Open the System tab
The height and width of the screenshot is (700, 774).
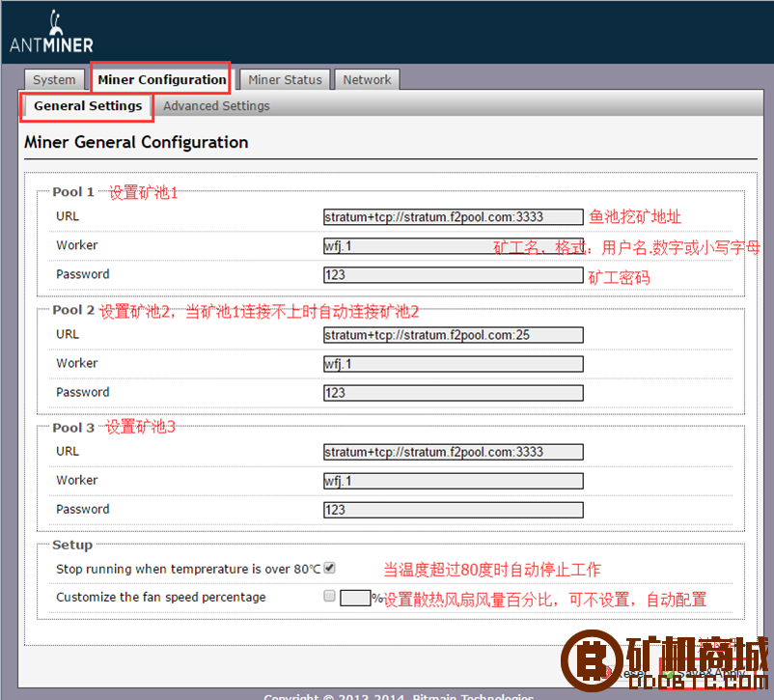point(54,79)
